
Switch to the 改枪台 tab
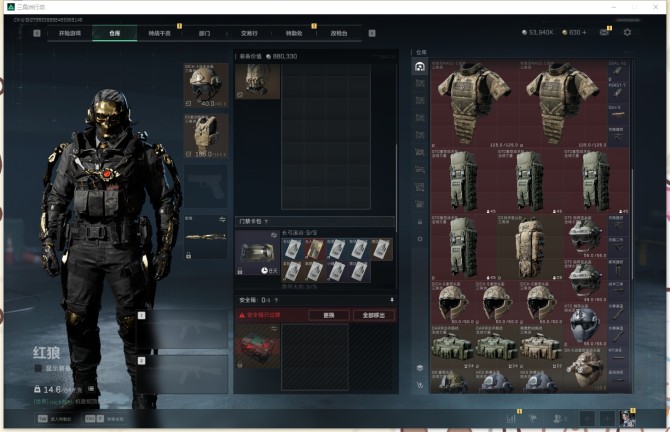339,33
